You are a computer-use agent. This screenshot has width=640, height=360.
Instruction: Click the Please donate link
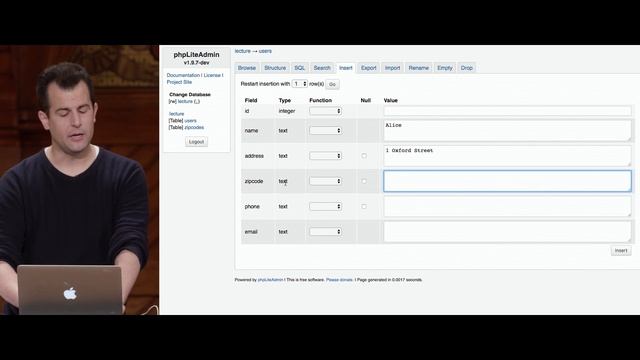point(339,280)
